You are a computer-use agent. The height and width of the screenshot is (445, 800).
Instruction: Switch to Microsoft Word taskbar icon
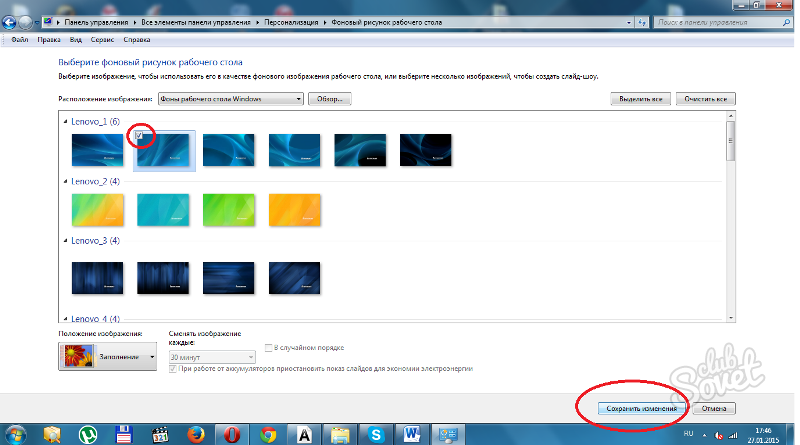pyautogui.click(x=414, y=433)
